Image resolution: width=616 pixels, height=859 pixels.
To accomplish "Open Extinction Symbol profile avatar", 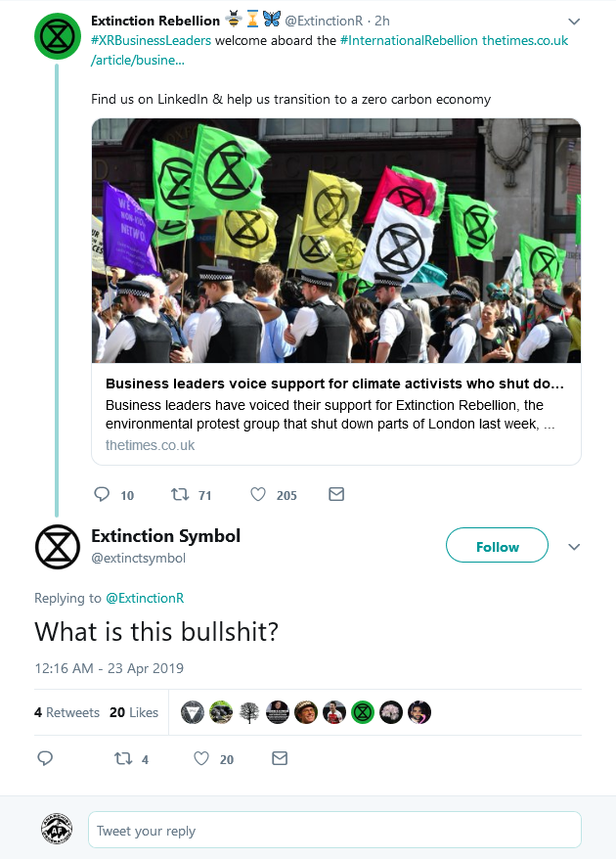I will [57, 546].
